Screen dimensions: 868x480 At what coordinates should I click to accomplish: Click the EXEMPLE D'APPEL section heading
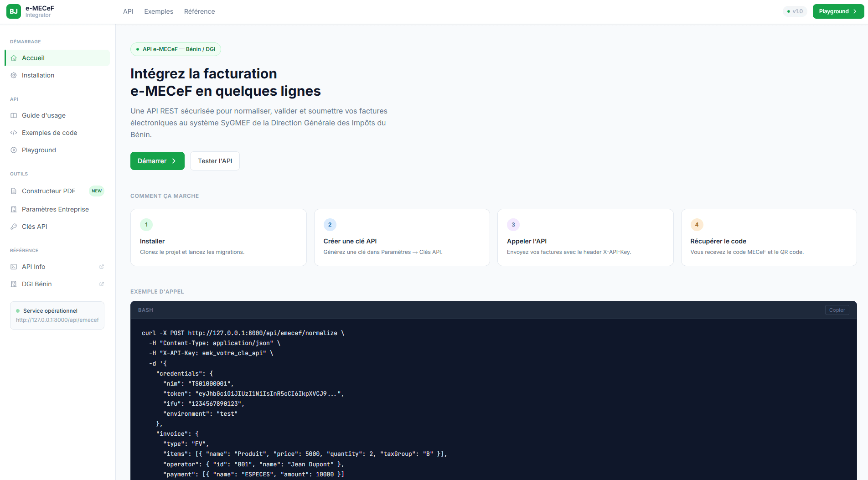[157, 292]
